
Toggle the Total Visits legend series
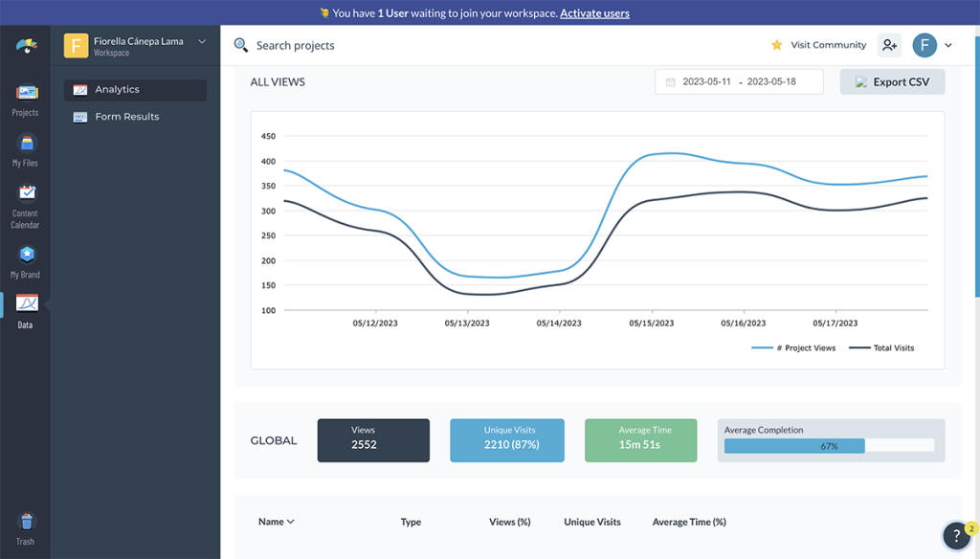[882, 347]
